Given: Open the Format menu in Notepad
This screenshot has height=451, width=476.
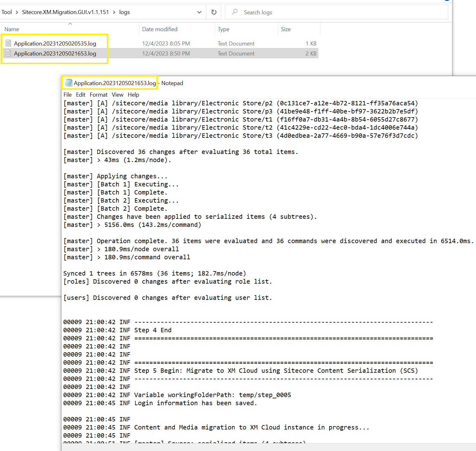Looking at the screenshot, I should coord(98,95).
